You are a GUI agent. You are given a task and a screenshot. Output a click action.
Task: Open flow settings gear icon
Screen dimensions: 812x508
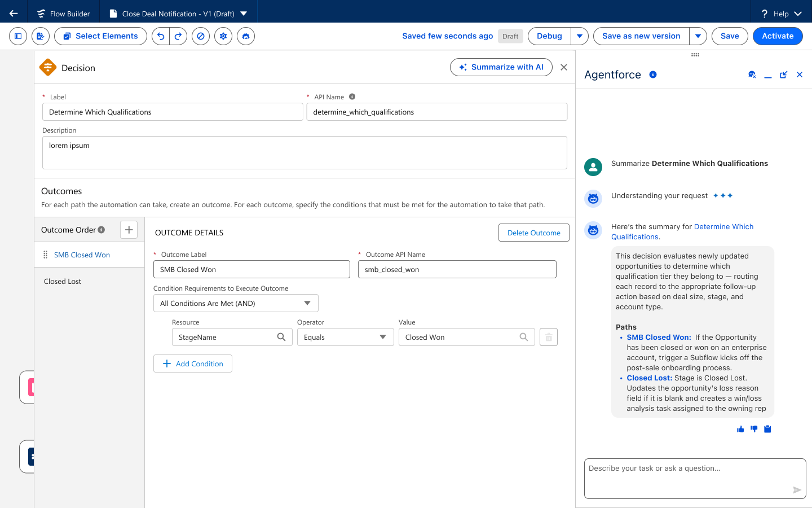pos(223,36)
